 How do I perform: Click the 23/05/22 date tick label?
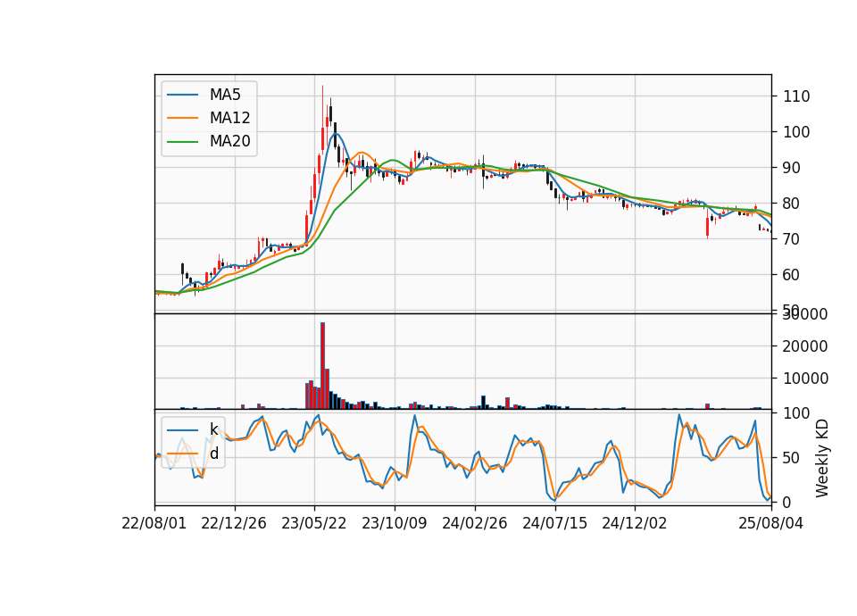(x=313, y=523)
